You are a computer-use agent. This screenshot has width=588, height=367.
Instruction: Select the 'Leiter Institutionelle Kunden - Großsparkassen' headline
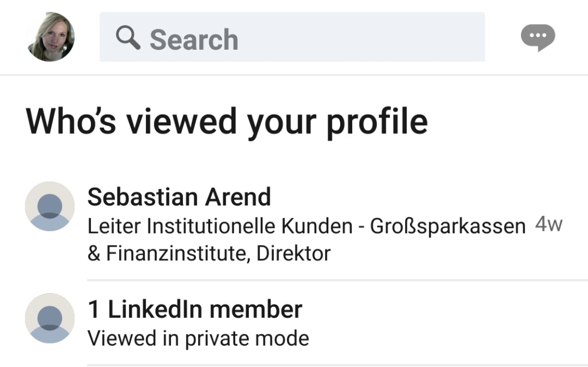coord(306,226)
